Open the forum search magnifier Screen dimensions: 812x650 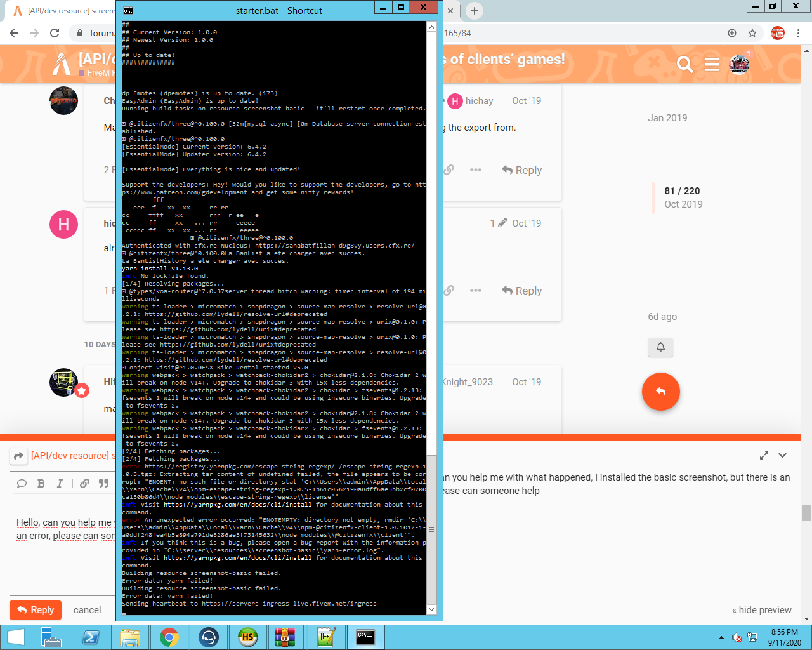(684, 63)
